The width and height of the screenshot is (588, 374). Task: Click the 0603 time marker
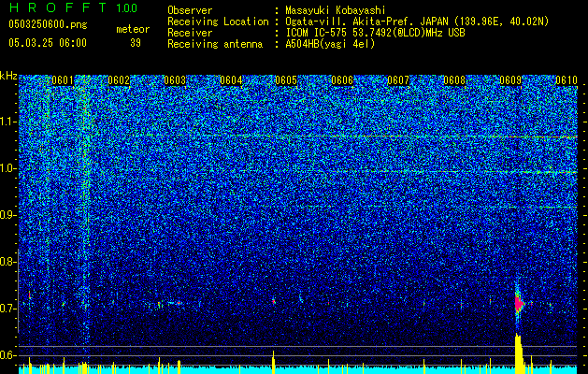tap(175, 80)
